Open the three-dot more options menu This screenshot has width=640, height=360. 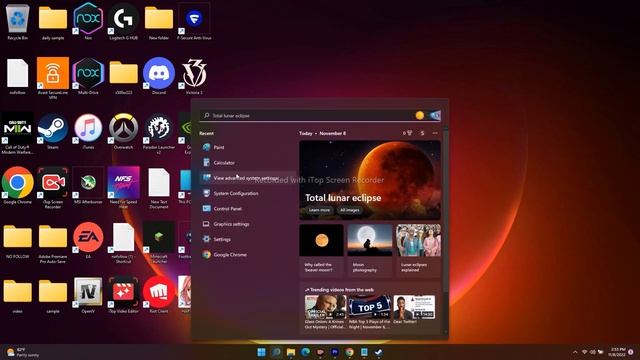click(435, 133)
